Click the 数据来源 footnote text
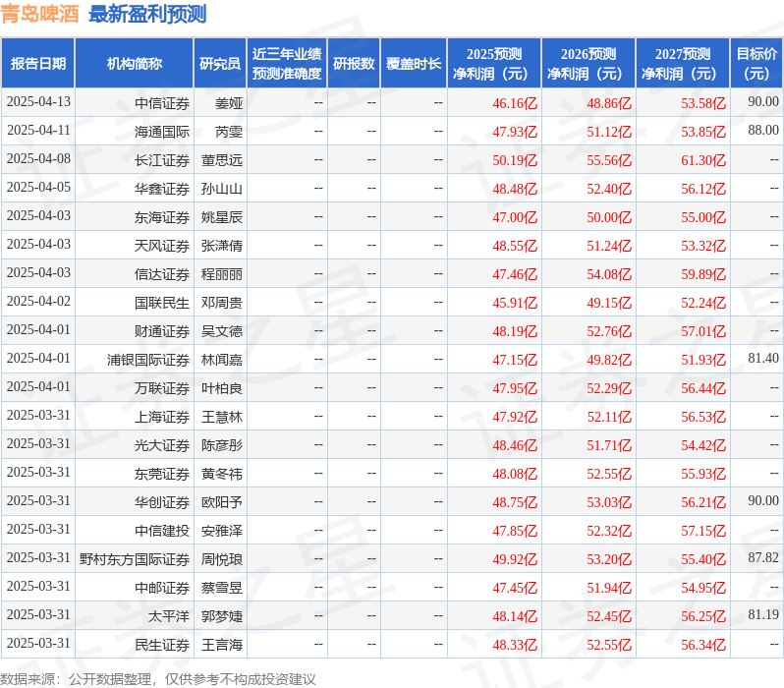784x688 pixels. point(158,679)
